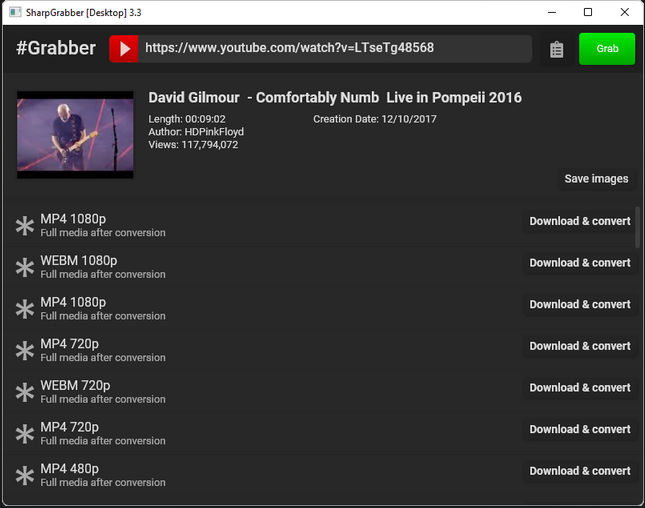Screen dimensions: 645x508
Task: Click the asterisk icon beside WEBM 720p
Action: point(25,392)
